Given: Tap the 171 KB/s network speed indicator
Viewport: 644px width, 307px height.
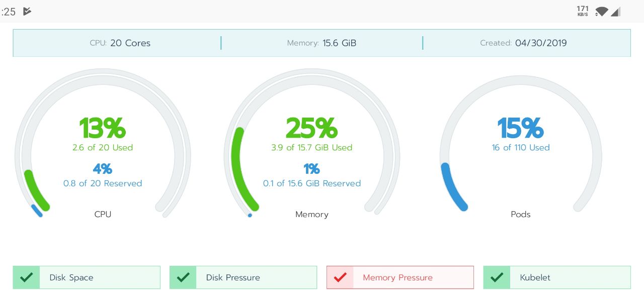Looking at the screenshot, I should (x=583, y=11).
